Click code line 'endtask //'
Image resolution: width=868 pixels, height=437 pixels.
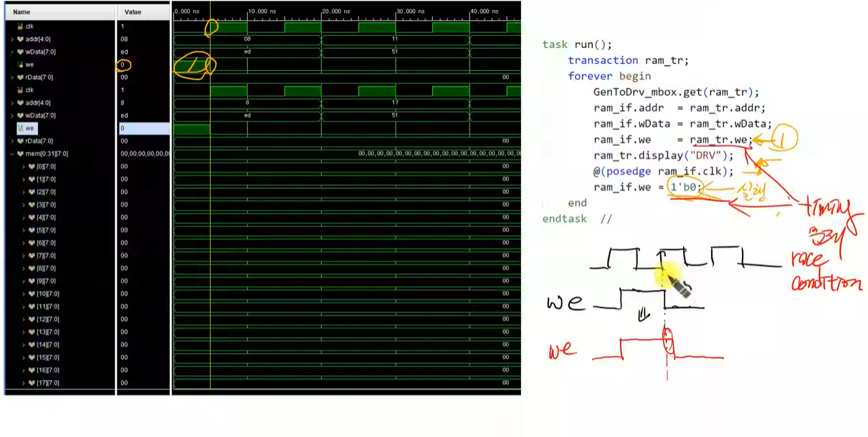click(577, 218)
